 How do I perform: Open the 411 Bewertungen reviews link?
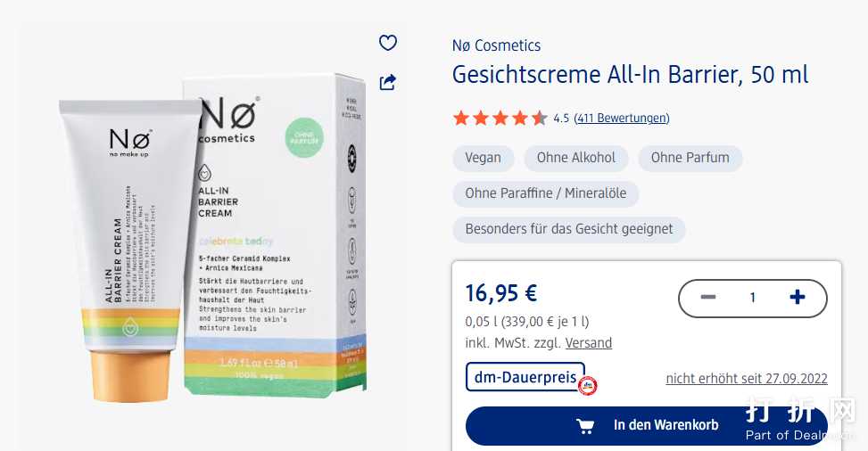[621, 118]
